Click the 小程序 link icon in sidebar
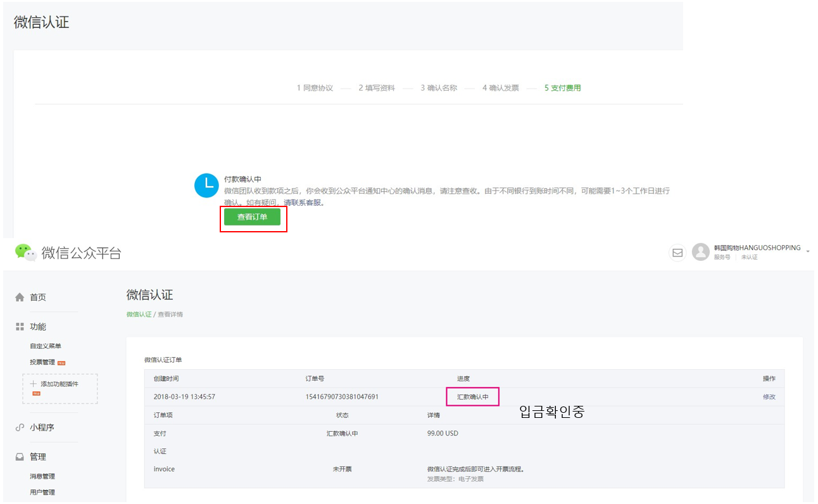 pos(20,427)
